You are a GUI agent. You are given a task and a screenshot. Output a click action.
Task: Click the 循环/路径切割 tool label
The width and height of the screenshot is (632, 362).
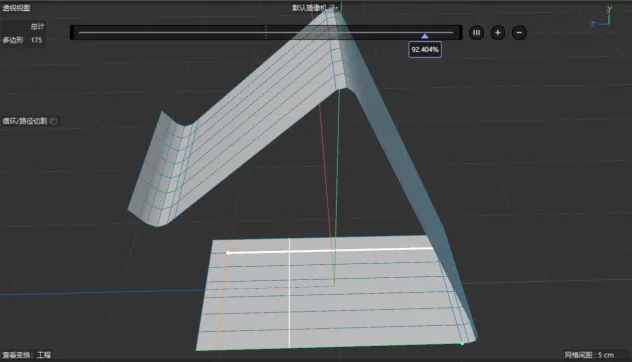pos(25,121)
